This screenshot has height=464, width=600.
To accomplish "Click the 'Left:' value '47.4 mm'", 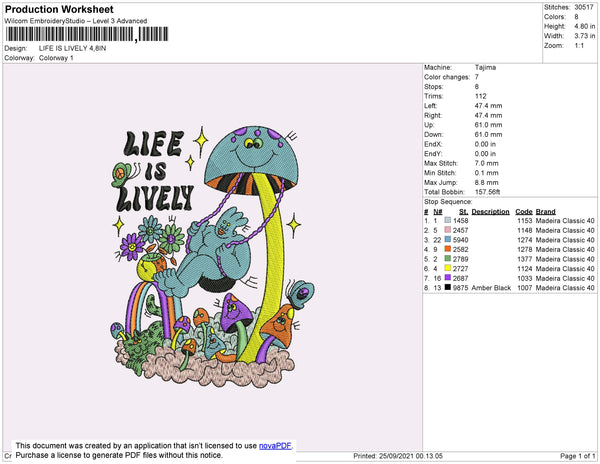I will point(488,106).
